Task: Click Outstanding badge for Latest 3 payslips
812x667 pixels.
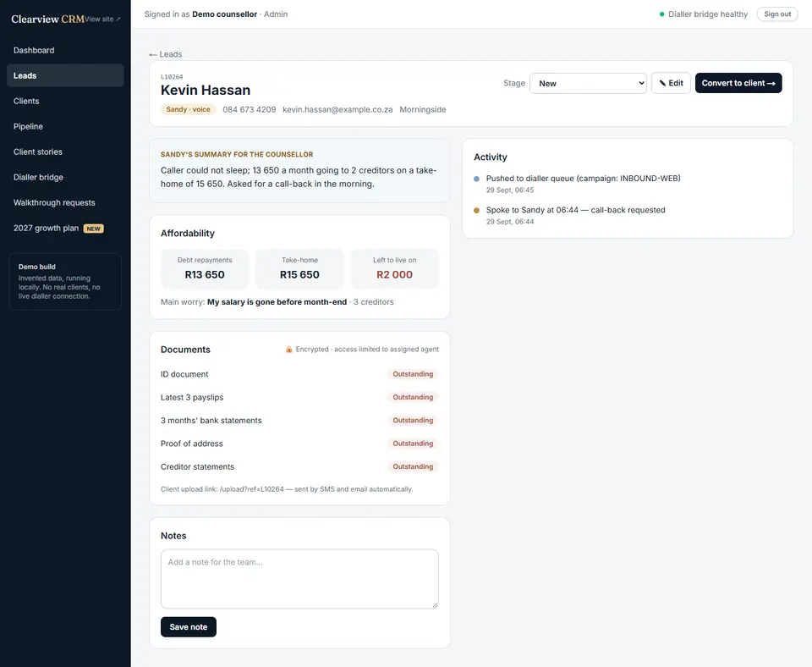Action: [x=413, y=397]
